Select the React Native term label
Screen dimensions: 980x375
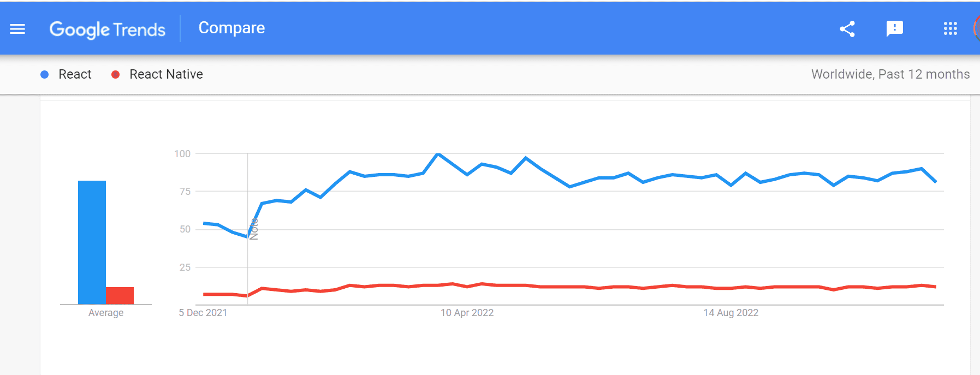tap(165, 74)
